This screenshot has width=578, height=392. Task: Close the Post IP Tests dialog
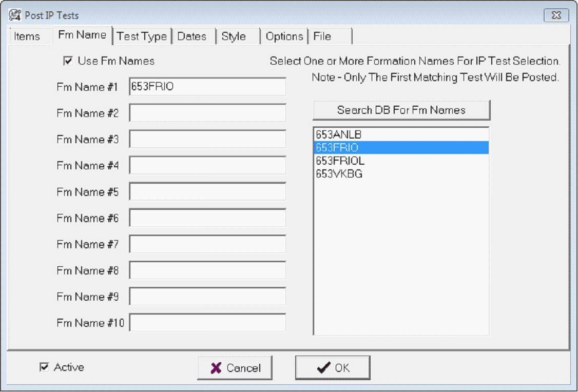tap(556, 15)
